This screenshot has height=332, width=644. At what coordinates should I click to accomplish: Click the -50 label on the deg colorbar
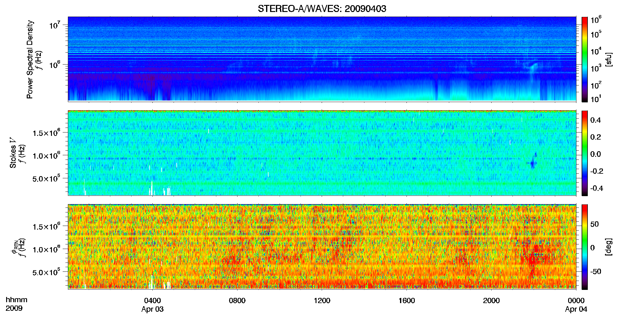pyautogui.click(x=595, y=271)
